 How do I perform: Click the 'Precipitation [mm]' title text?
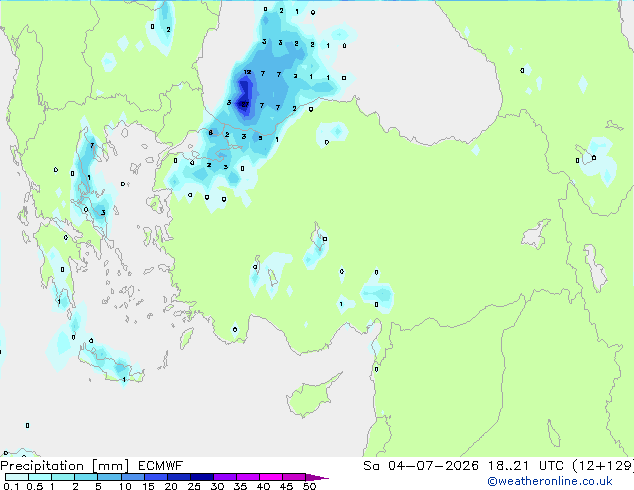tap(65, 466)
